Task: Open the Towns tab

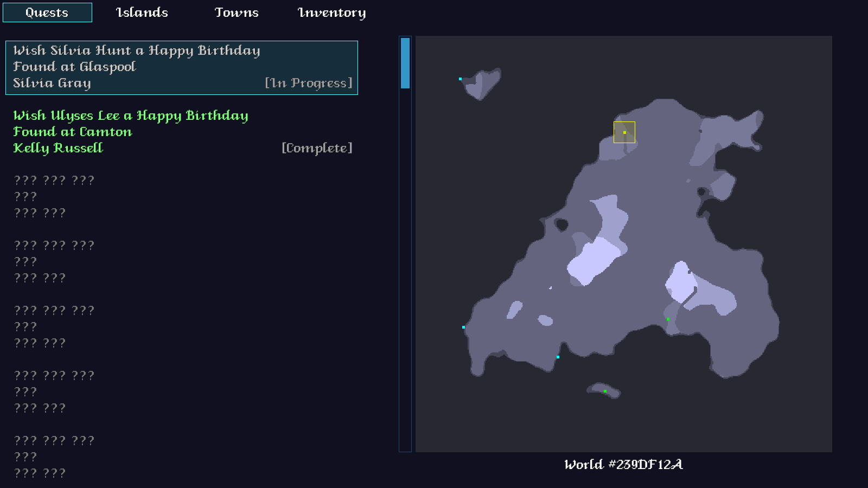Action: (x=237, y=12)
